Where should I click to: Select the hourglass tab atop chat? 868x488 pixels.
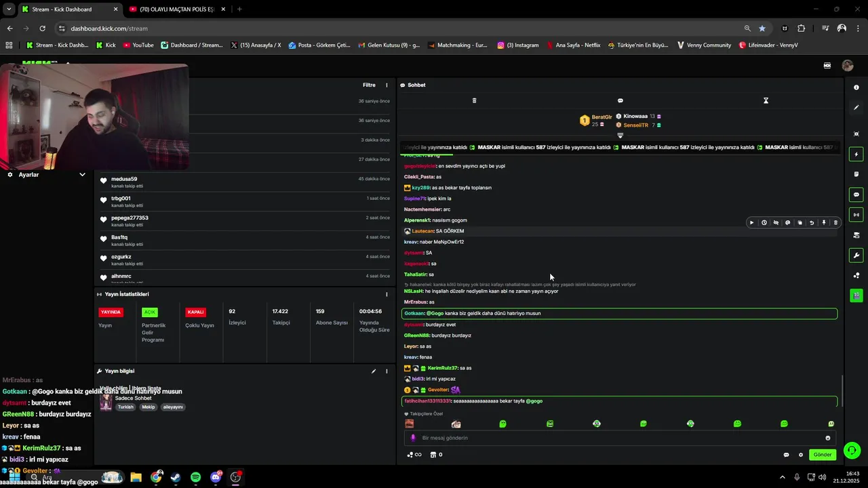(766, 100)
